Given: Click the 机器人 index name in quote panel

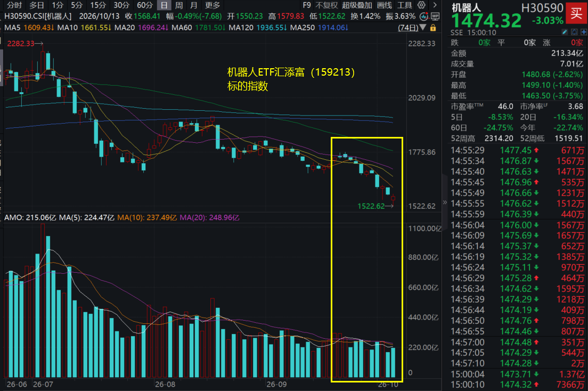Looking at the screenshot, I should click(x=466, y=7).
